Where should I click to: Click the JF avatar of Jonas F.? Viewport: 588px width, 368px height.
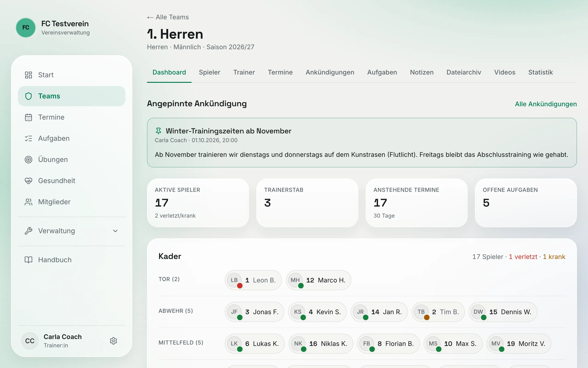coord(234,312)
